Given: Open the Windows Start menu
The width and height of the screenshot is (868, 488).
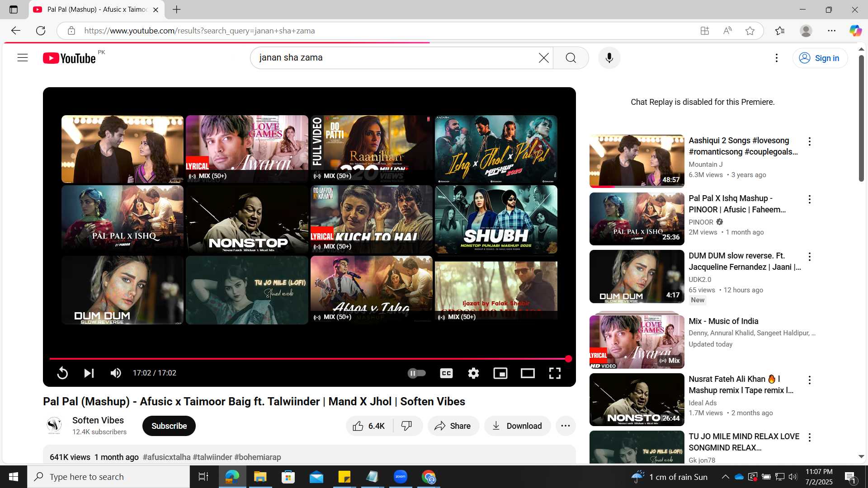Looking at the screenshot, I should click(x=14, y=477).
